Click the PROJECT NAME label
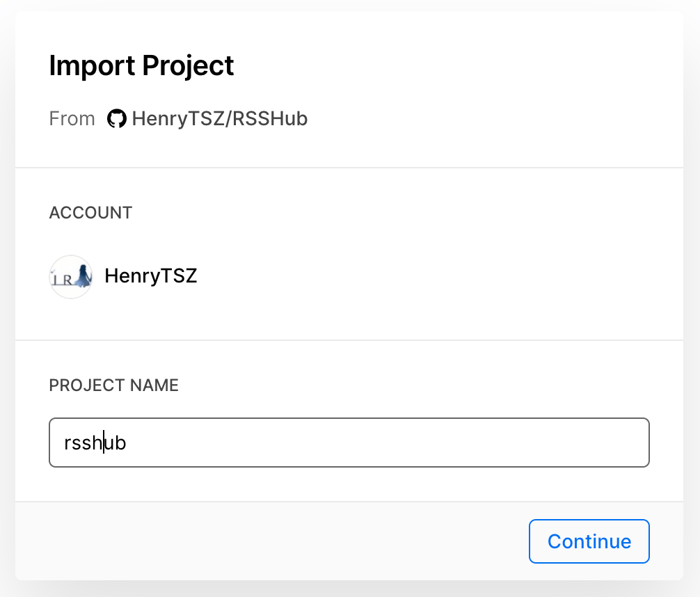The image size is (700, 597). click(x=114, y=385)
